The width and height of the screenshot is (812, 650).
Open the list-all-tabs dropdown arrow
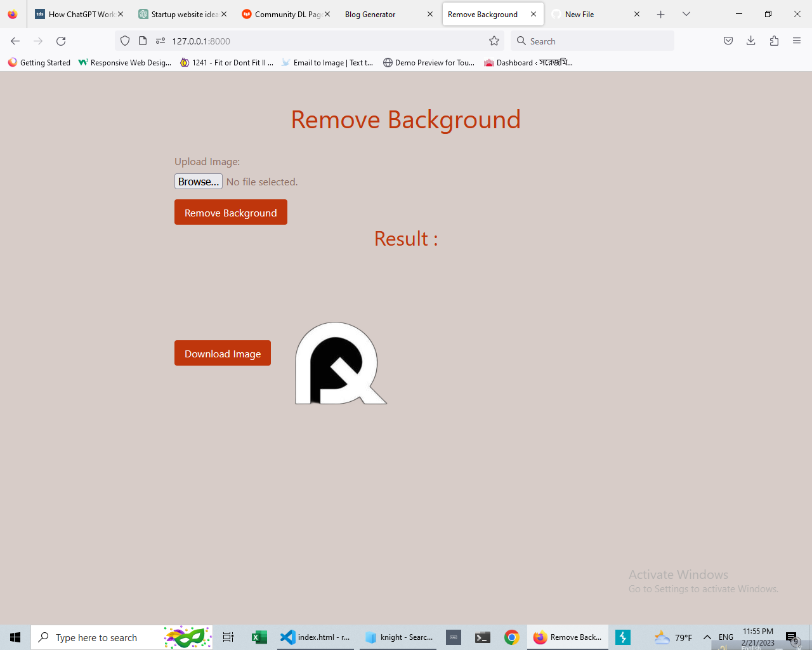[x=686, y=13]
